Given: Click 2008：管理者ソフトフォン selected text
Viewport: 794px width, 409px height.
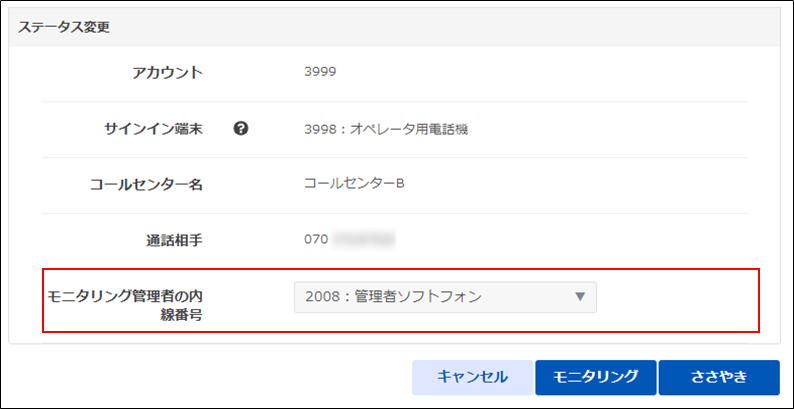Looking at the screenshot, I should 393,297.
